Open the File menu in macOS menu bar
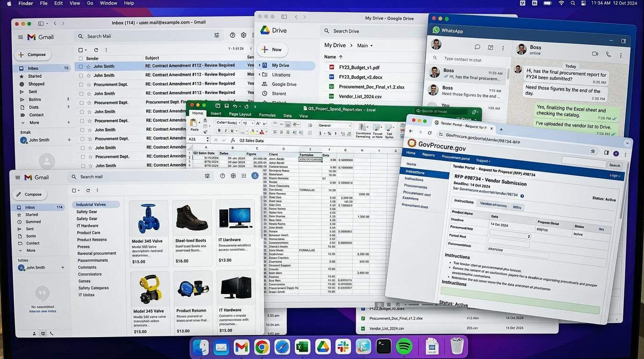 pyautogui.click(x=44, y=3)
